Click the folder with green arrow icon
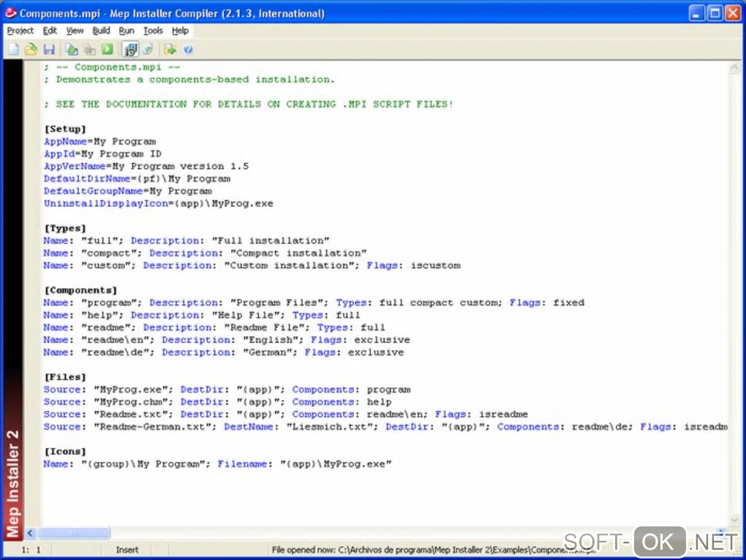 click(170, 50)
